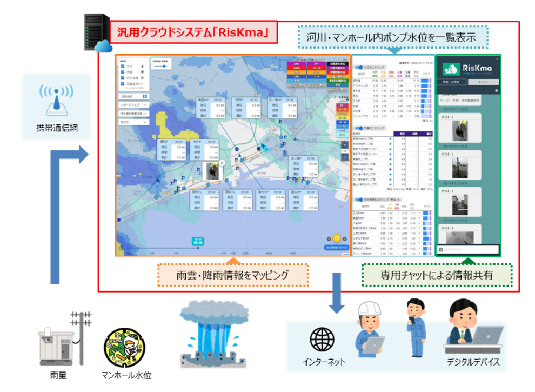Jump to -2h on the timeline

(152, 254)
